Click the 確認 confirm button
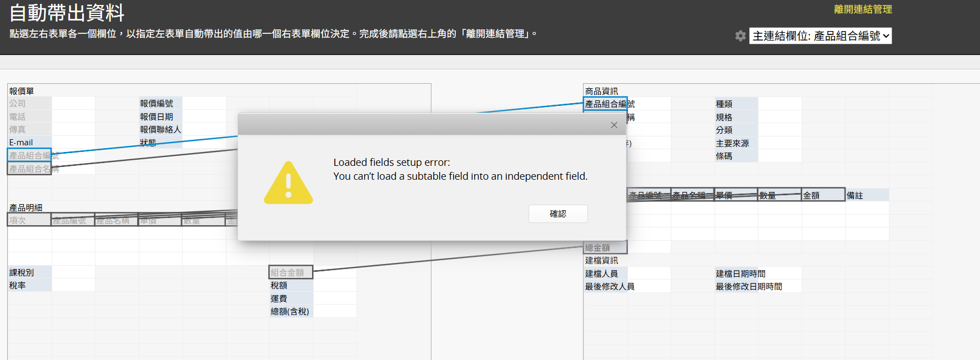The width and height of the screenshot is (980, 360). click(557, 214)
